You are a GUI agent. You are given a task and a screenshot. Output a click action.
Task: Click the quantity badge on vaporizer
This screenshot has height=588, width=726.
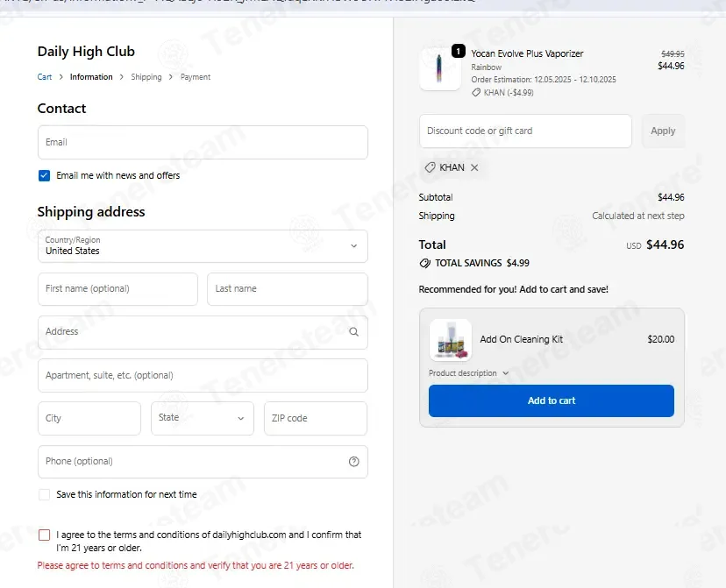pyautogui.click(x=459, y=51)
